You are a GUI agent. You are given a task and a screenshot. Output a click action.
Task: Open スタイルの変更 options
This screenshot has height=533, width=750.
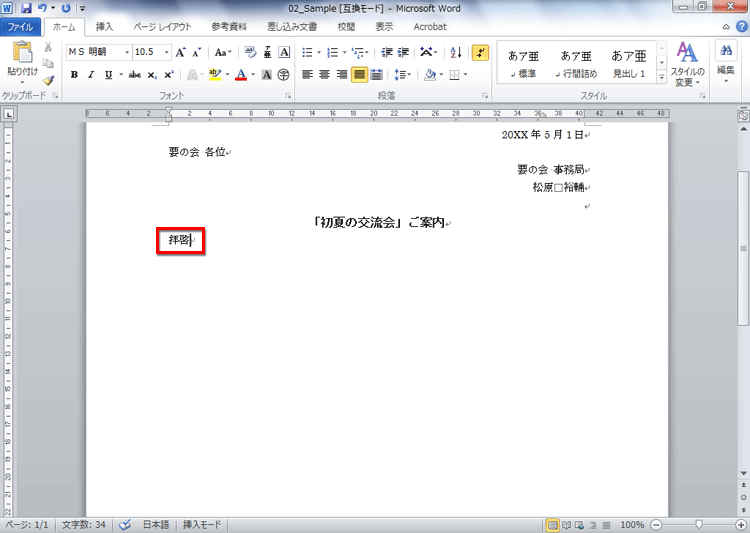687,65
